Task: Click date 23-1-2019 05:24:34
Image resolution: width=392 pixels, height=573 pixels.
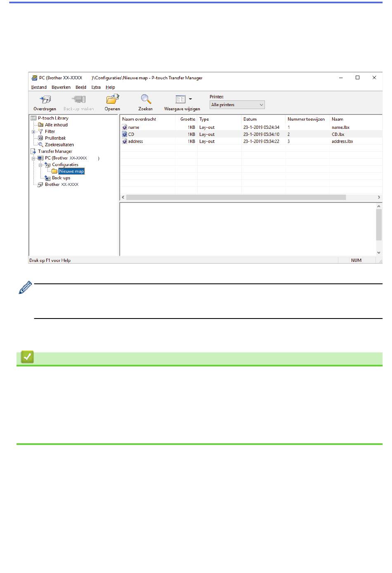Action: 261,128
